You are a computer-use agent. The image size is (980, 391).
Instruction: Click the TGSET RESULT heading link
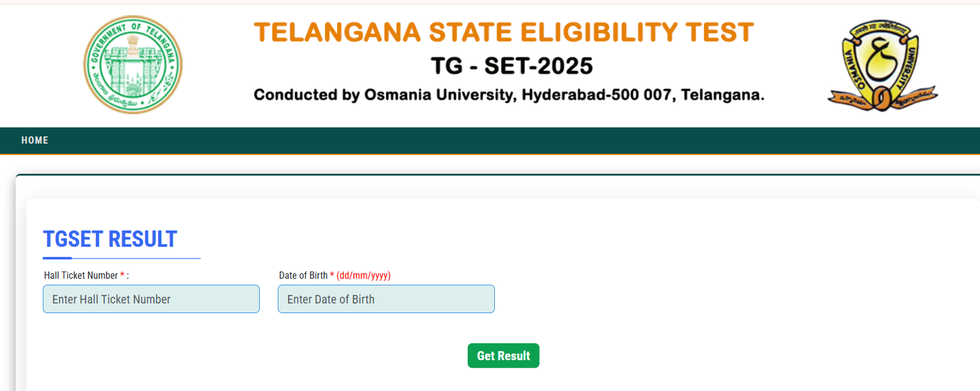click(x=109, y=239)
